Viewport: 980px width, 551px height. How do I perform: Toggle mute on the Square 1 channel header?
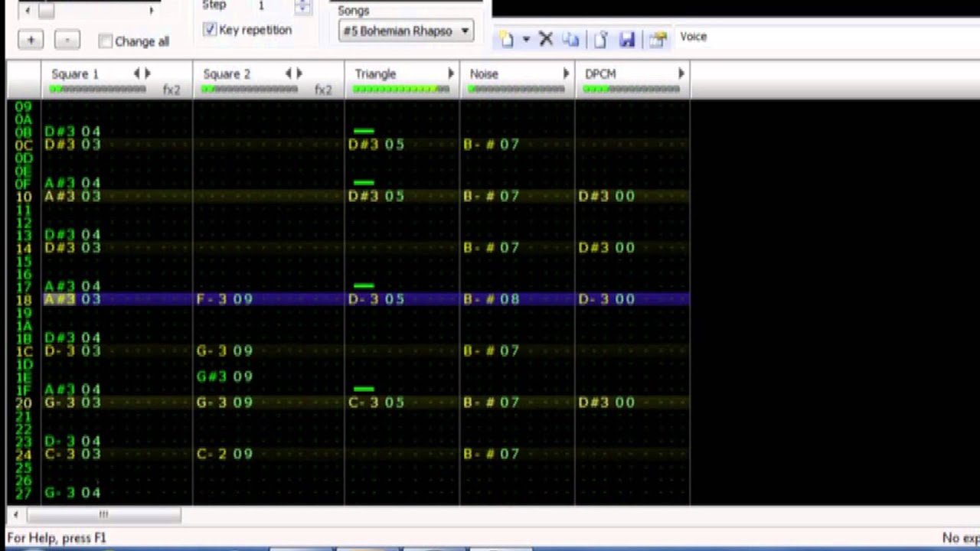click(x=75, y=74)
